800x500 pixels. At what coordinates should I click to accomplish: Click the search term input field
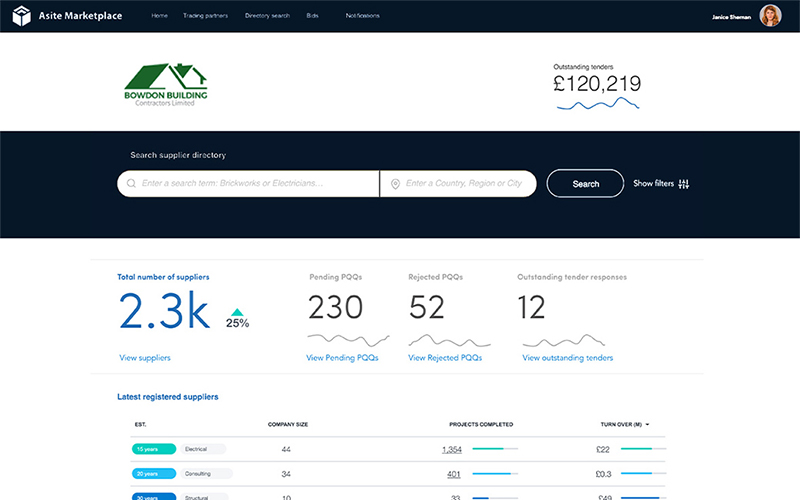coord(248,184)
